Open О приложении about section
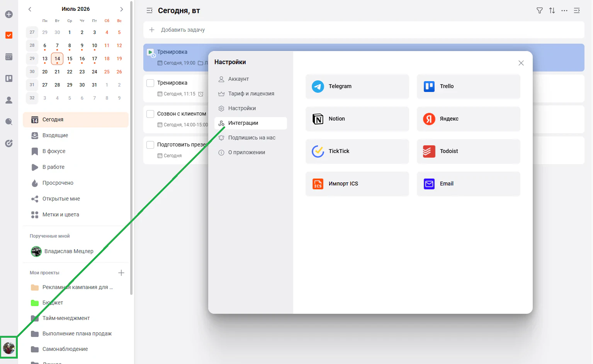Screen dimensions: 593x364 click(x=251, y=152)
